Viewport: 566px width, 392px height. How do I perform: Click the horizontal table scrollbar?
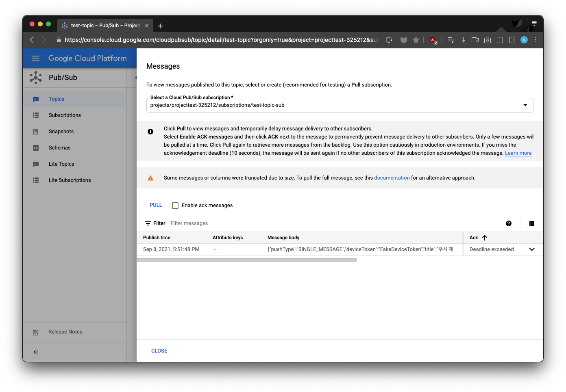247,260
